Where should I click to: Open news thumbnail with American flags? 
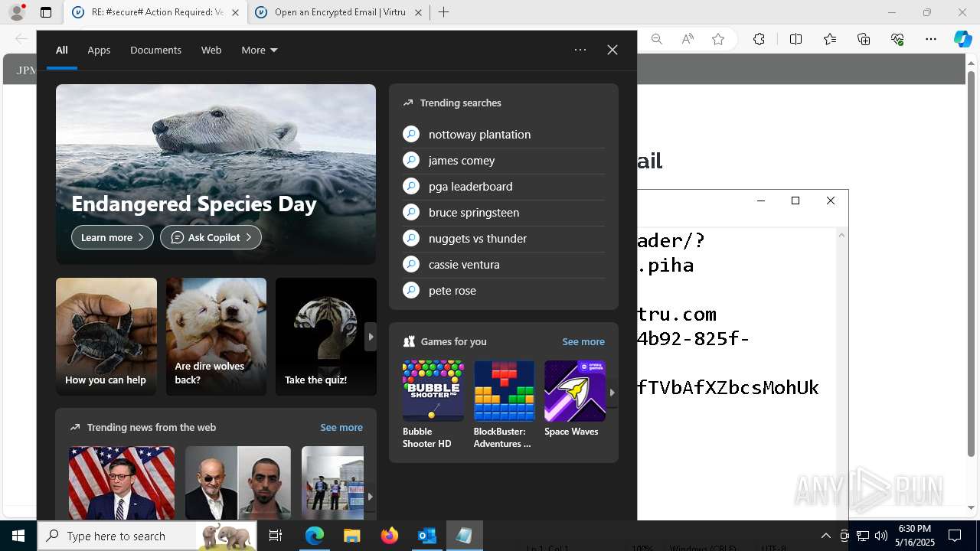pos(122,483)
